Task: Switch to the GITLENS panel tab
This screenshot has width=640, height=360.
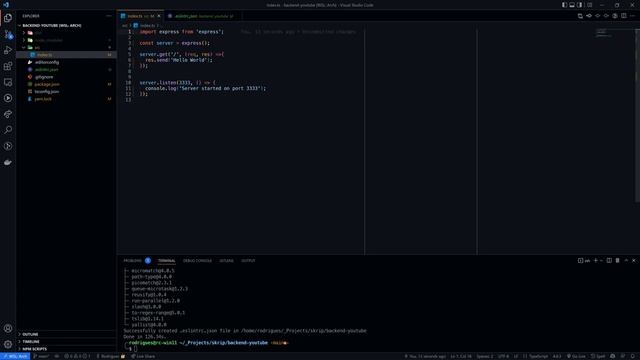Action: (x=227, y=260)
